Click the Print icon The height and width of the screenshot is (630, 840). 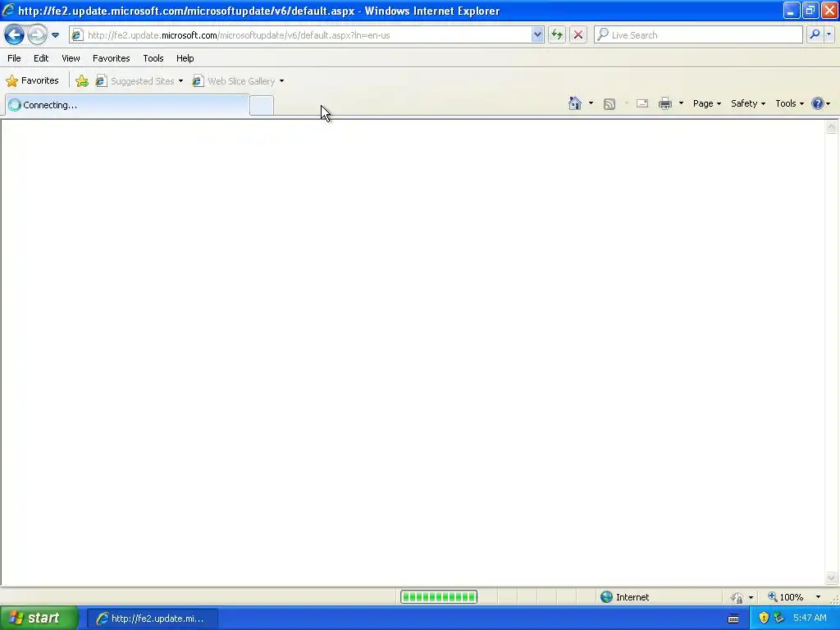(x=665, y=103)
